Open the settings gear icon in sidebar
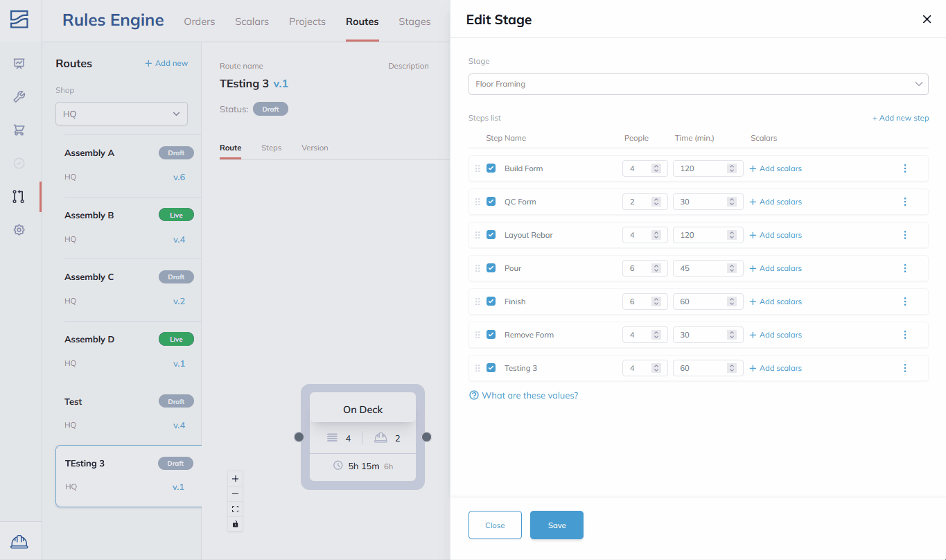Viewport: 946px width, 560px height. point(19,229)
